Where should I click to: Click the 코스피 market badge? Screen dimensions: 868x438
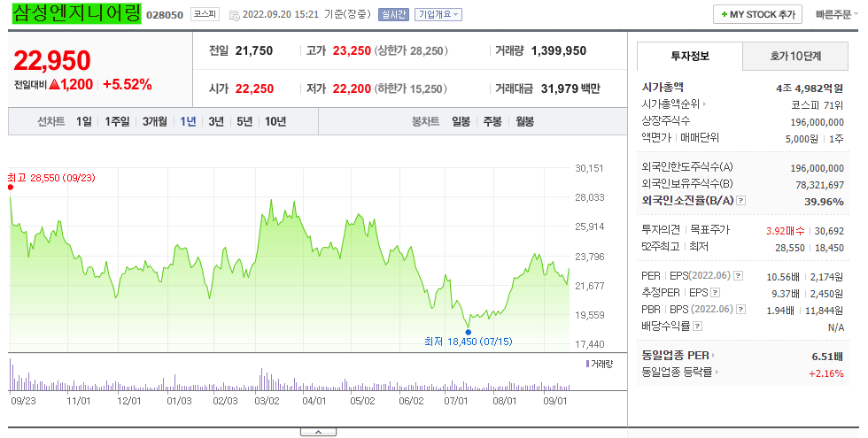[x=205, y=14]
